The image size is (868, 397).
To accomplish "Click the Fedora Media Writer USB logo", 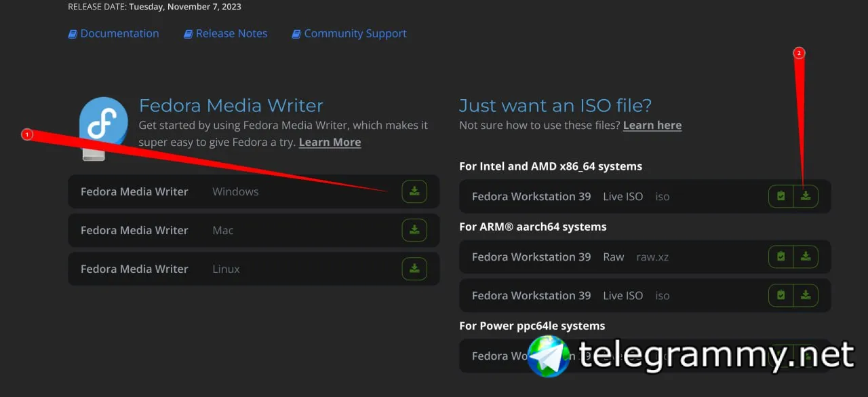I will [102, 129].
